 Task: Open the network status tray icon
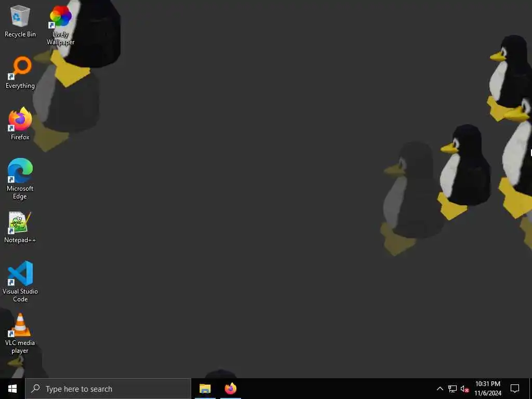(453, 389)
